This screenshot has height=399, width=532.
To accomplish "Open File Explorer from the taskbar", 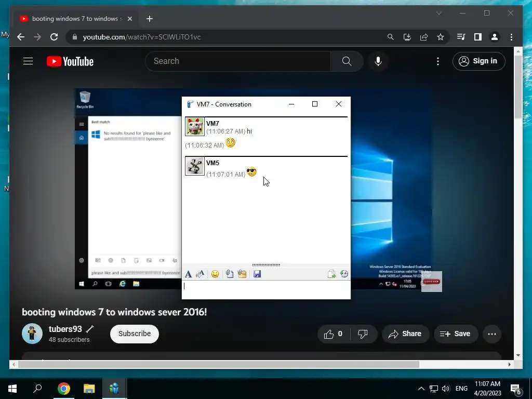I will coord(89,389).
